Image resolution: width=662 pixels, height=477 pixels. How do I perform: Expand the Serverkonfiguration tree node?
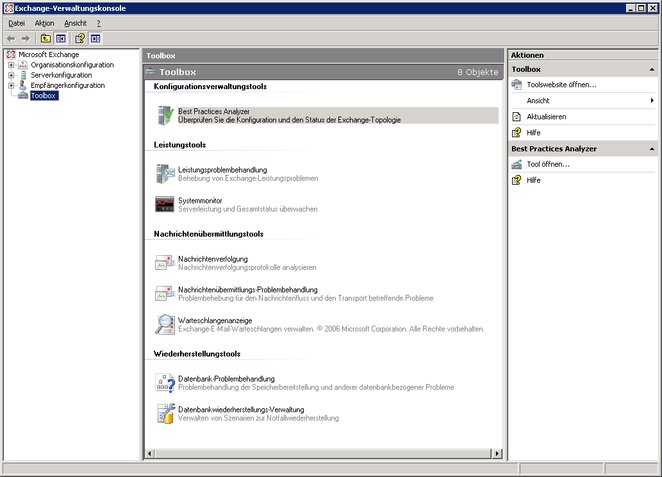click(11, 75)
